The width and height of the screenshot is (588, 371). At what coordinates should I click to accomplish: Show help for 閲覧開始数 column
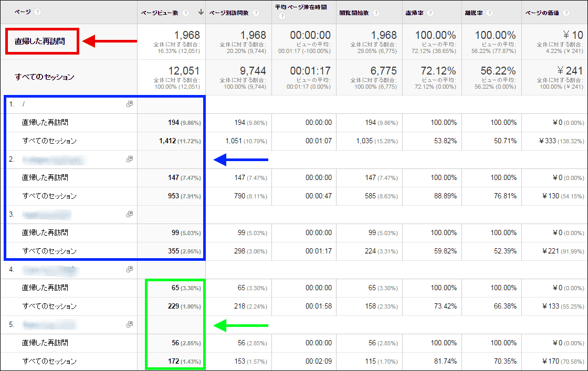click(376, 13)
